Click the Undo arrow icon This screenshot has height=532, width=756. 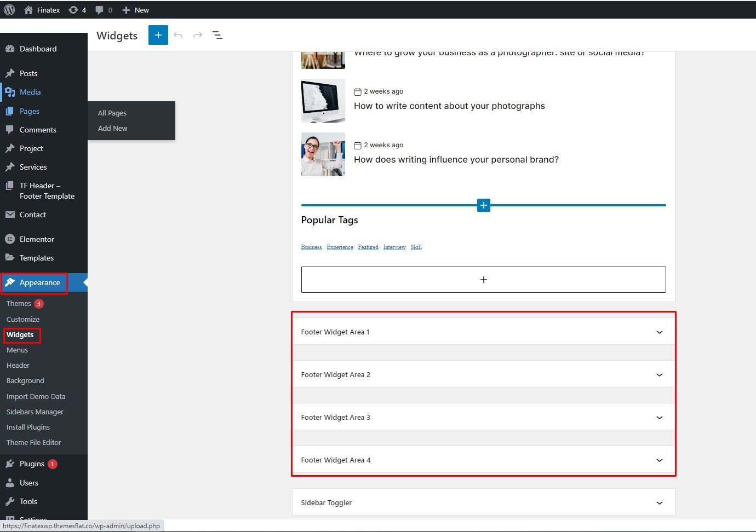click(178, 35)
